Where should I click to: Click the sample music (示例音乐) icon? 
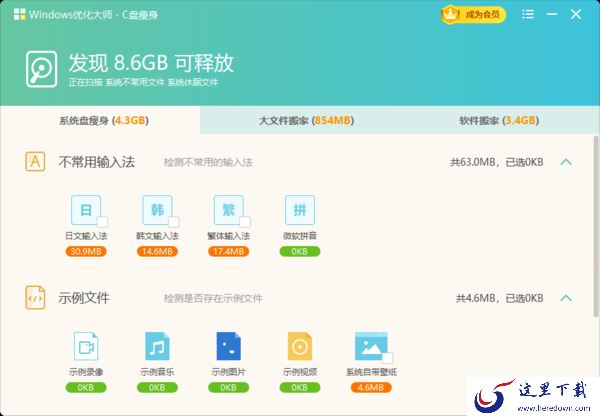(157, 346)
